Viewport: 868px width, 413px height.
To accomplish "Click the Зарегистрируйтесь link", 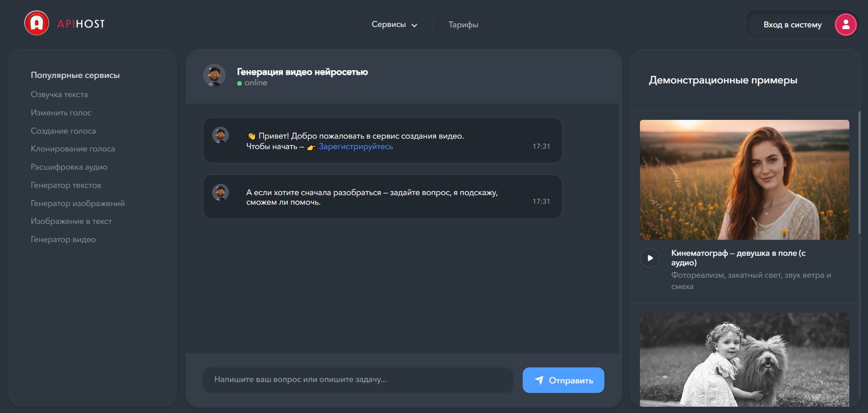I will click(x=356, y=146).
